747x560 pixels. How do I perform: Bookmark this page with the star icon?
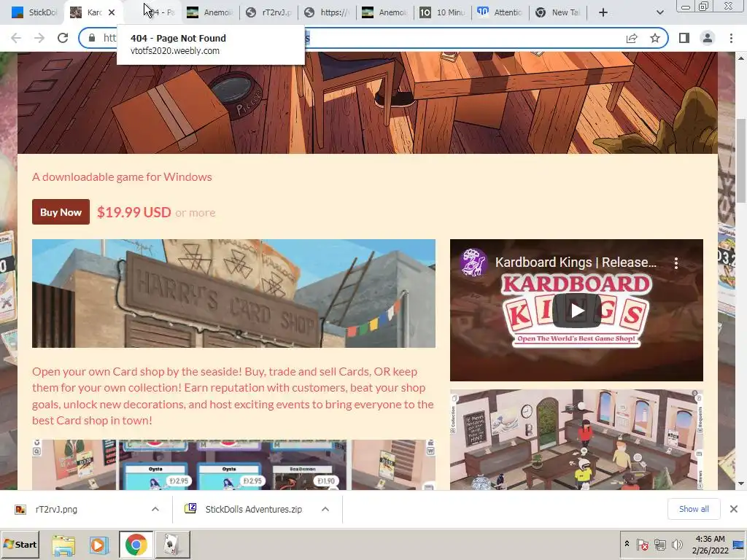point(655,38)
